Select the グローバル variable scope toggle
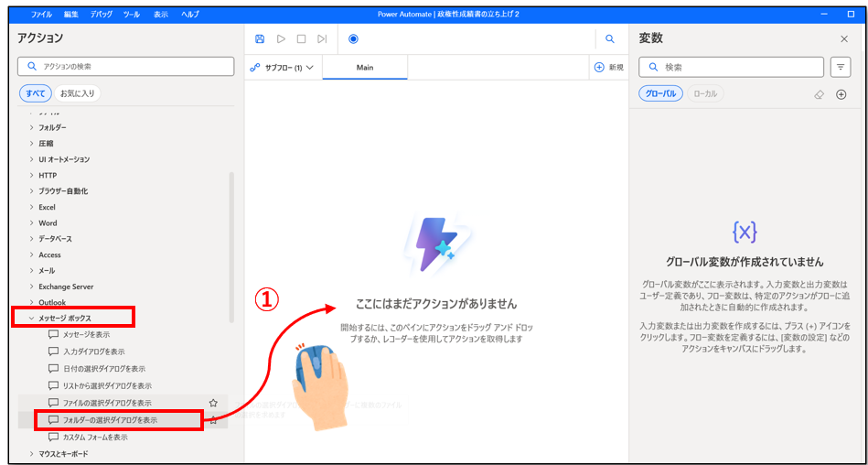The height and width of the screenshot is (465, 868). tap(660, 93)
